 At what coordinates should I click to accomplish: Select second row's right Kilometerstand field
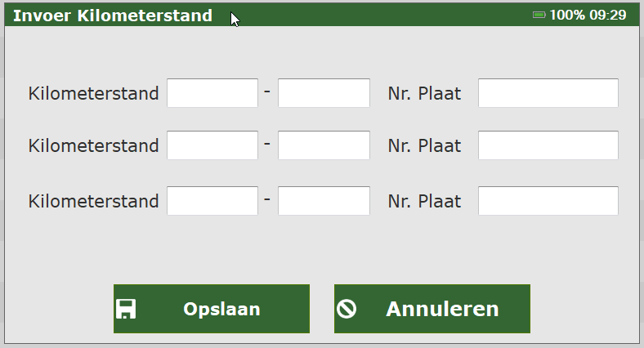[x=324, y=145]
